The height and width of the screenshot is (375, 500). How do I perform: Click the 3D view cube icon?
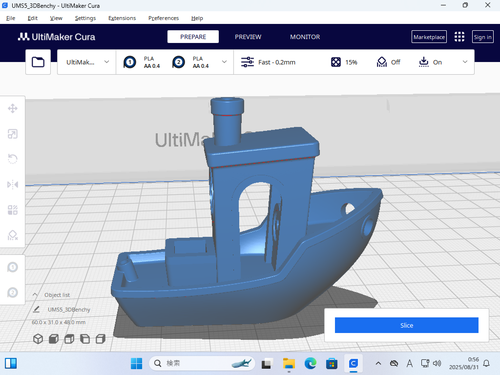click(38, 339)
